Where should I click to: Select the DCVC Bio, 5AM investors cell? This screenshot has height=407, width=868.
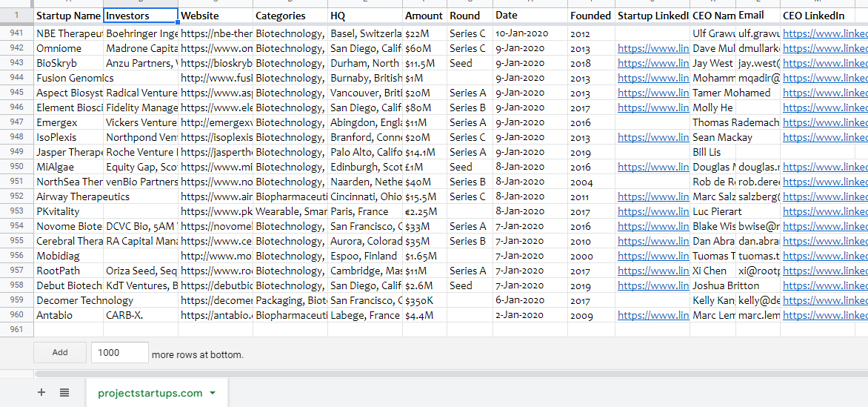point(141,226)
